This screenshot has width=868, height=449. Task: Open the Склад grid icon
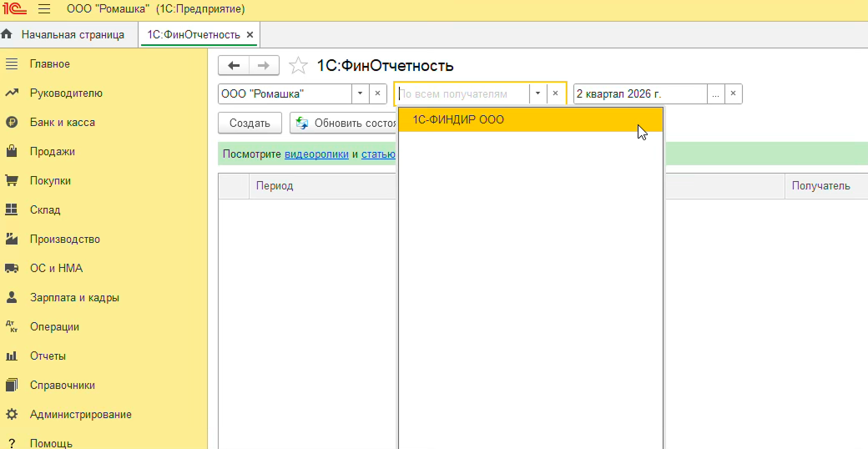pos(12,209)
